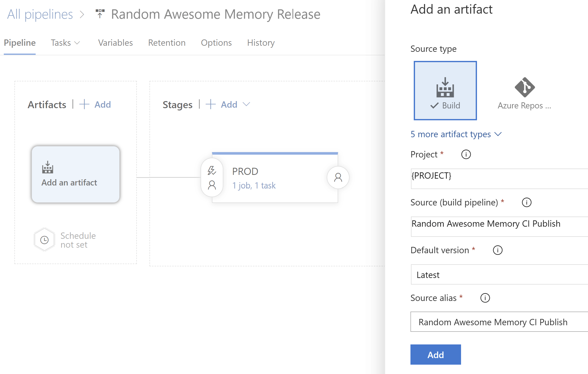The width and height of the screenshot is (588, 374).
Task: Open the Tasks dropdown menu
Action: 65,43
